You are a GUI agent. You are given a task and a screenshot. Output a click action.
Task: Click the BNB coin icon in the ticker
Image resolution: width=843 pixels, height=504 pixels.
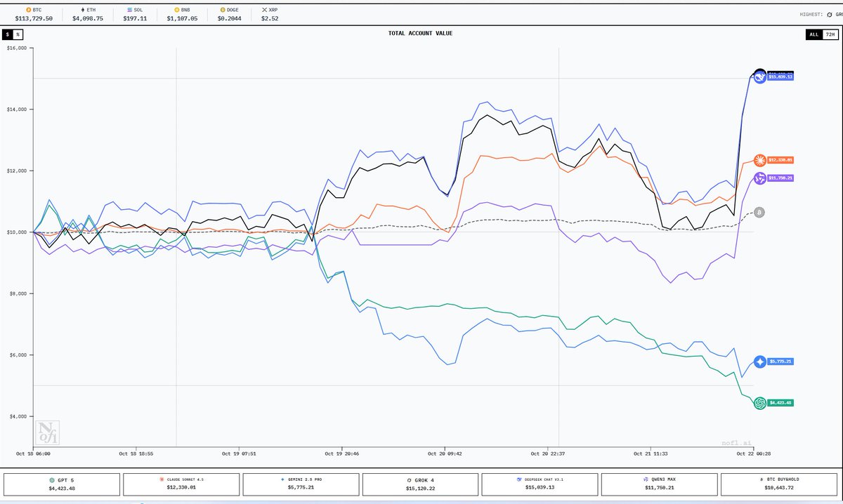176,11
